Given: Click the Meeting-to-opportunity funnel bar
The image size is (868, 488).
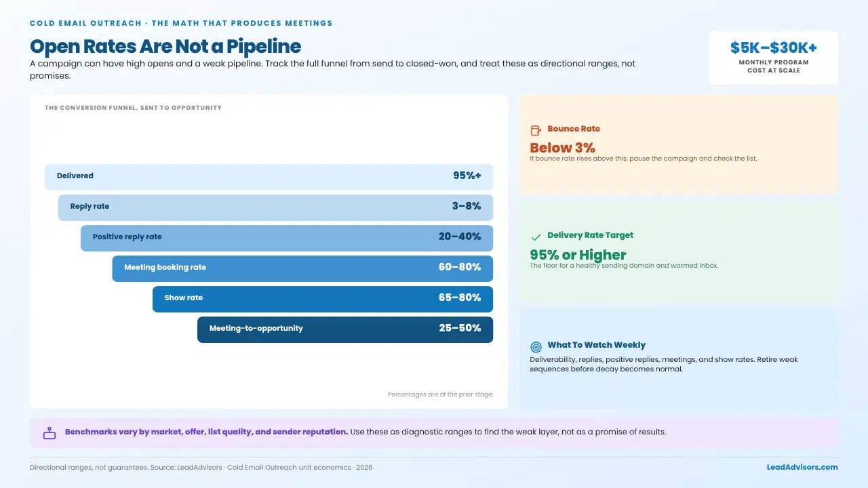Looking at the screenshot, I should (x=345, y=329).
